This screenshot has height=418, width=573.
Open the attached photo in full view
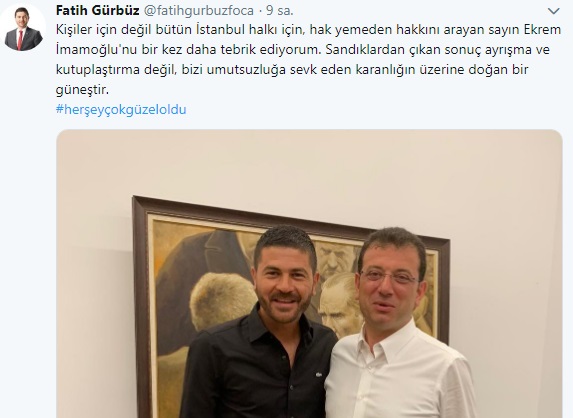[x=309, y=274]
